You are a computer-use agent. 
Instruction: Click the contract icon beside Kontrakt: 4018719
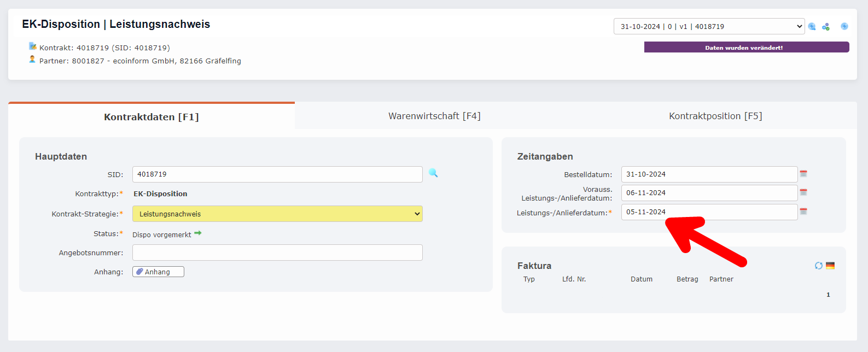click(x=33, y=46)
